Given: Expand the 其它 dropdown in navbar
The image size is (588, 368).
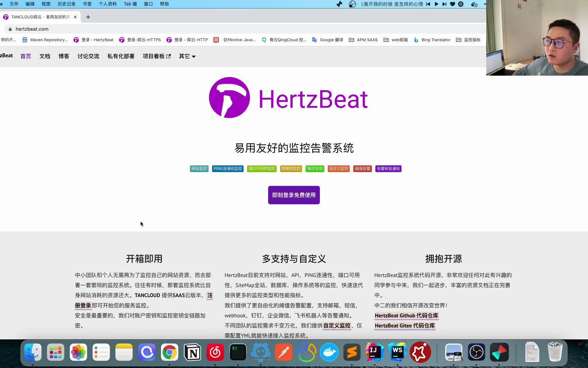Looking at the screenshot, I should (x=187, y=56).
